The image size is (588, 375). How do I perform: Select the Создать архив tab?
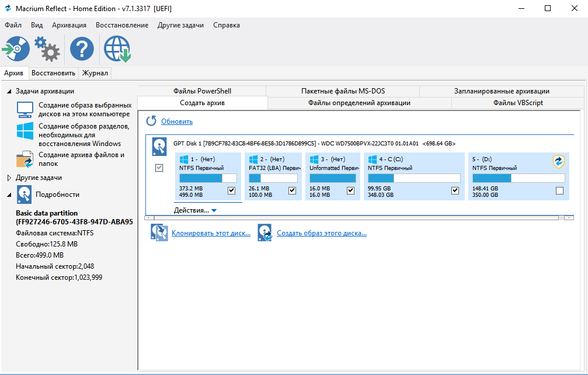coord(203,103)
